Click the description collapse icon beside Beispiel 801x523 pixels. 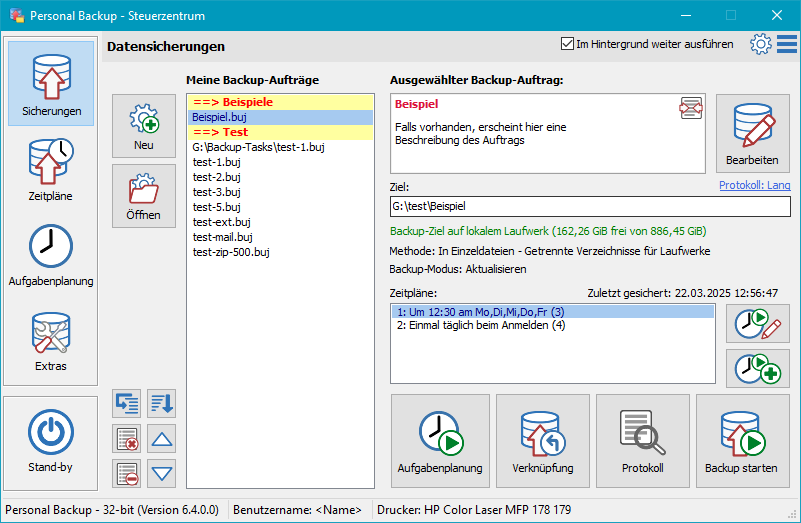pos(691,108)
